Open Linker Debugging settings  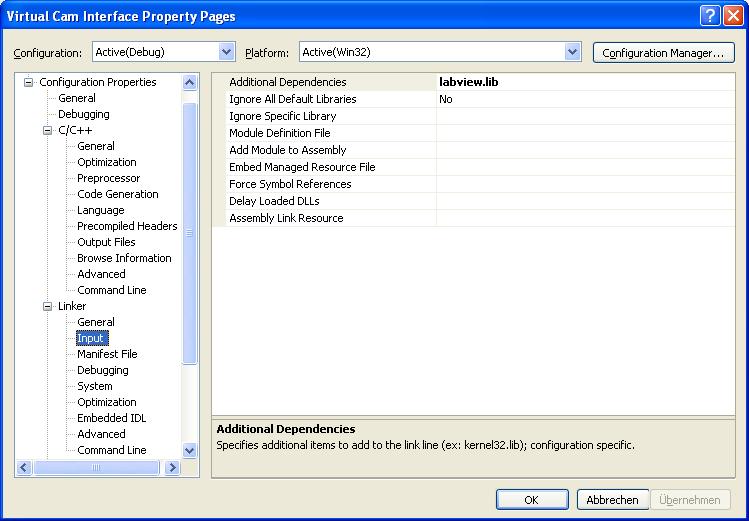coord(103,370)
